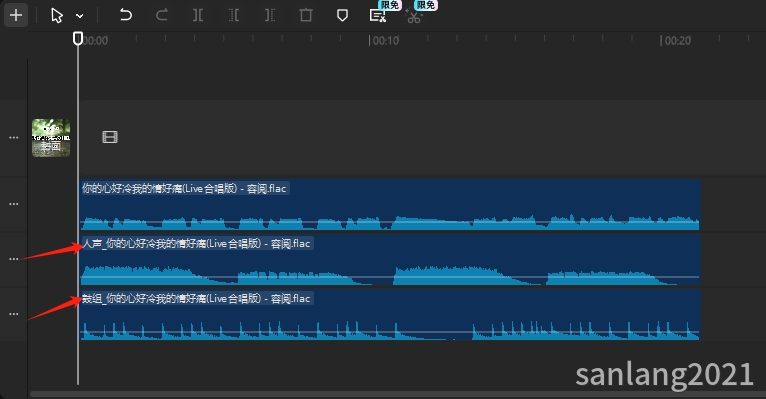766x399 pixels.
Task: Click the playhead handle at 00:00
Action: [78, 38]
